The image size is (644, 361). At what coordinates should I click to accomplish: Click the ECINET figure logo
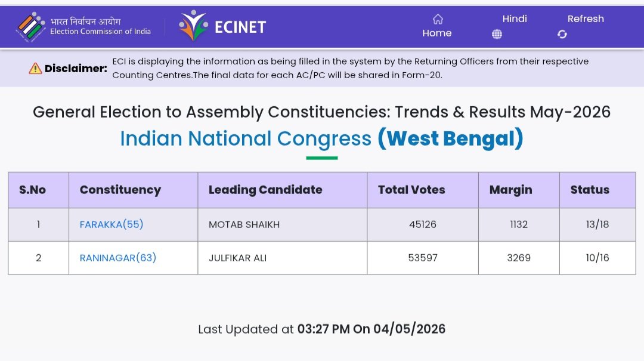[193, 26]
